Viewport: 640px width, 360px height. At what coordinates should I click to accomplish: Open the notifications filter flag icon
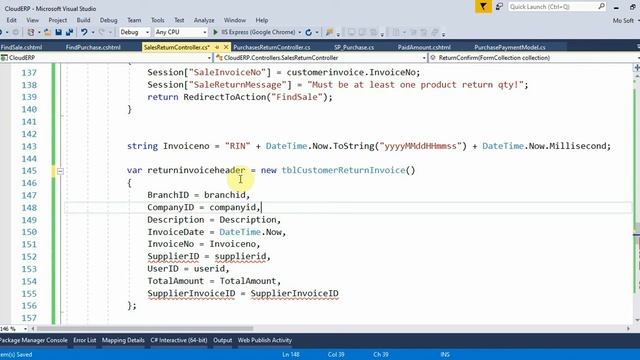[x=483, y=7]
